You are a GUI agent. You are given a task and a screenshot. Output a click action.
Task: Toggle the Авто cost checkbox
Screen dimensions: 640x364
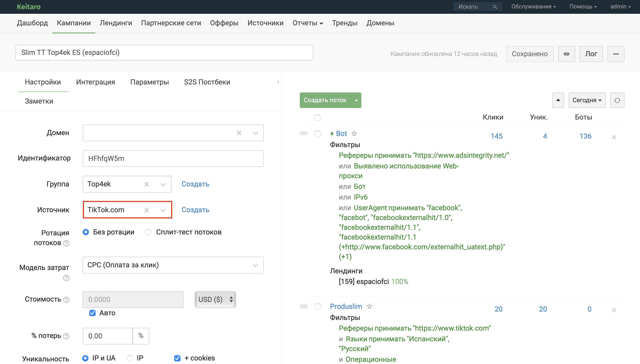pos(92,313)
